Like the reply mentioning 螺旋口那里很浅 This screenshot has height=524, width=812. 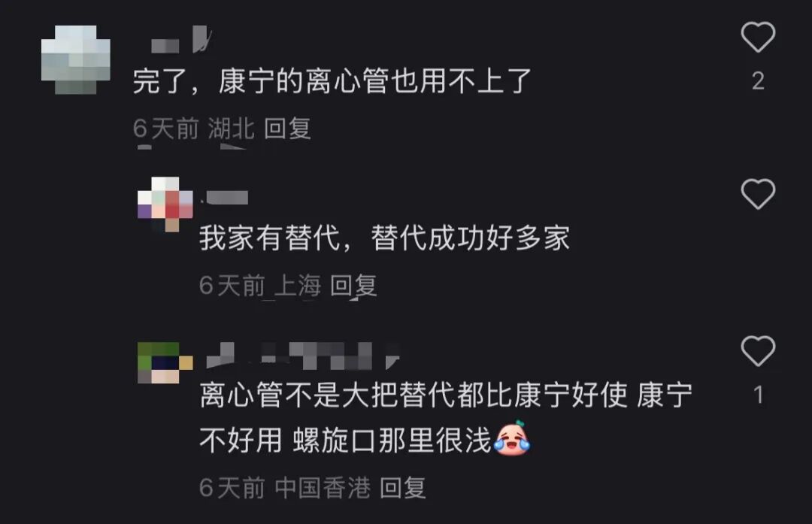tap(758, 350)
